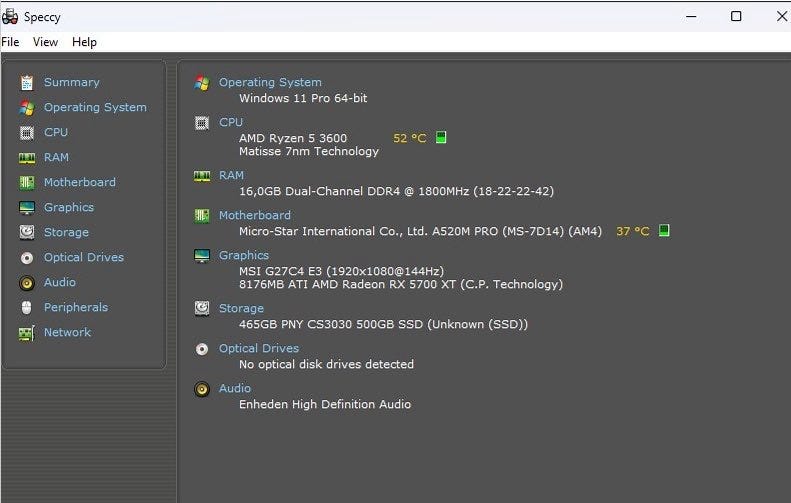Viewport: 791px width, 503px height.
Task: Click the Audio speaker icon in summary panel
Action: (202, 389)
